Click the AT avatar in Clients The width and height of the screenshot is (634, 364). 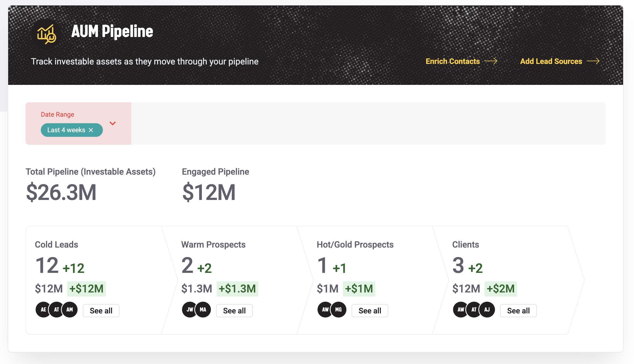pos(474,310)
